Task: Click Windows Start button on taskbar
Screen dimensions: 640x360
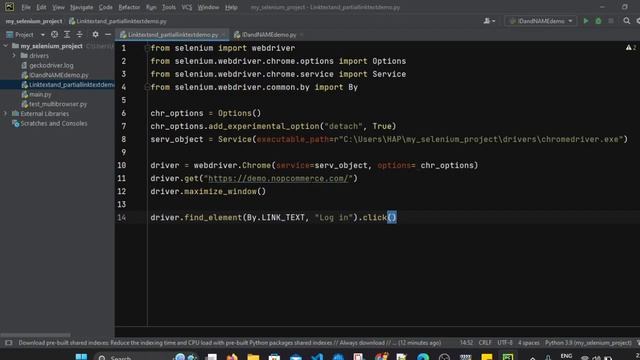Action: click(81, 357)
